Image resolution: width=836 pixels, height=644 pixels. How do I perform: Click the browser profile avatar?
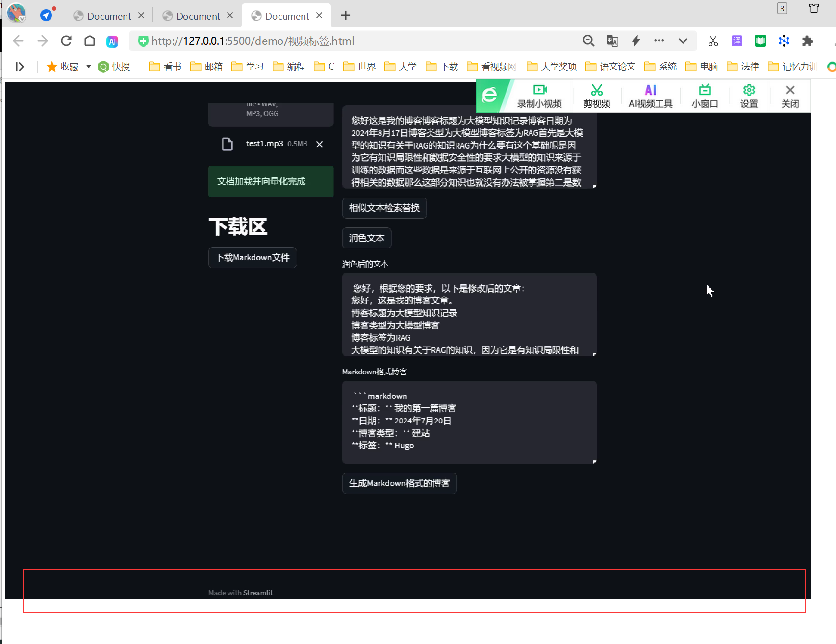click(16, 13)
